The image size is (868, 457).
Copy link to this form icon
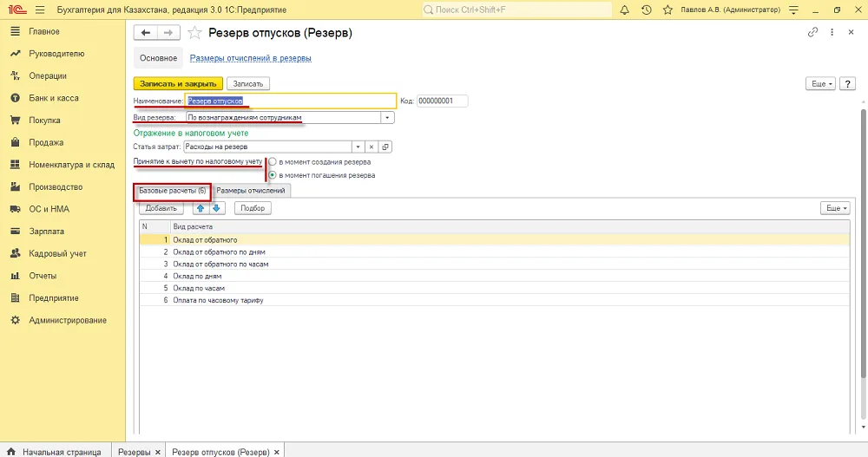pos(812,32)
